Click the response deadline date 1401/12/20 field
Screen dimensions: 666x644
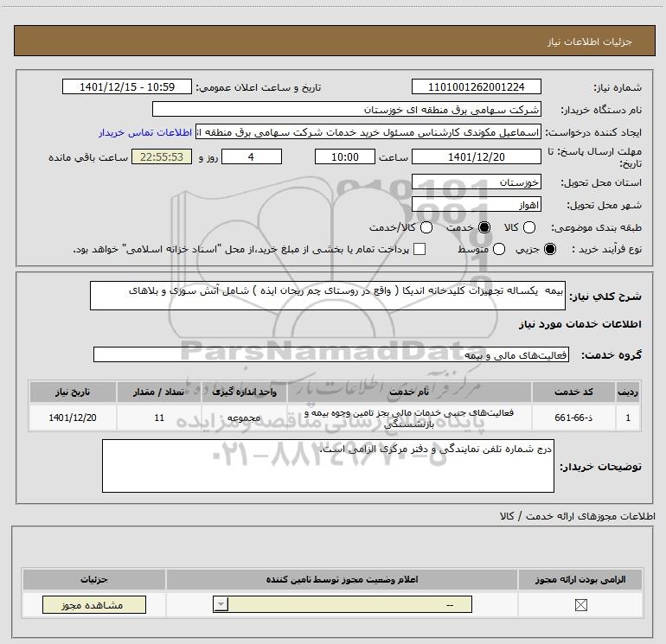(x=476, y=156)
